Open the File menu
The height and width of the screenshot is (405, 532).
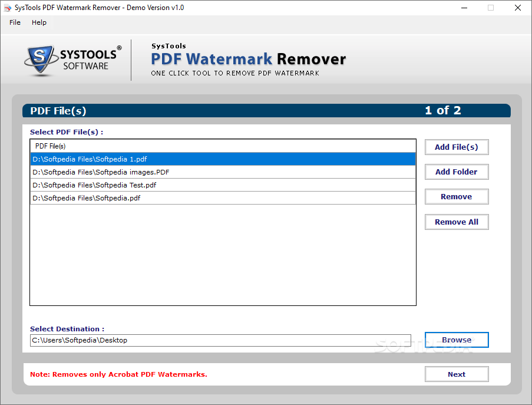tap(14, 22)
